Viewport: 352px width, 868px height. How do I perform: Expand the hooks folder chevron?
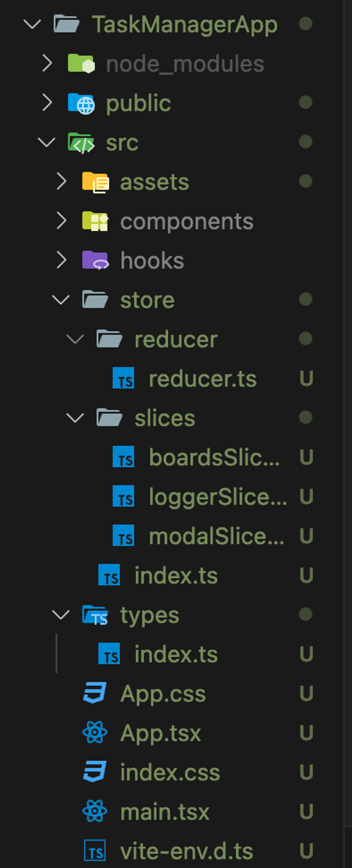click(61, 260)
